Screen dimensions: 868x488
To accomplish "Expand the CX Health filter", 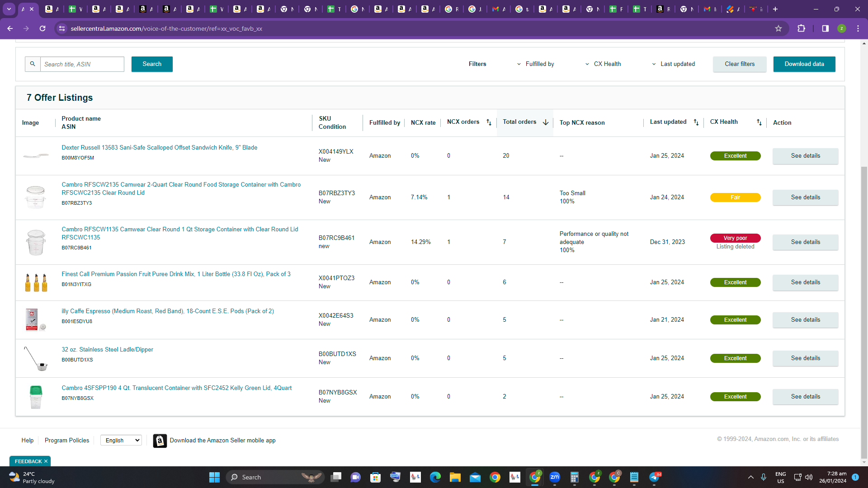I will click(x=603, y=64).
